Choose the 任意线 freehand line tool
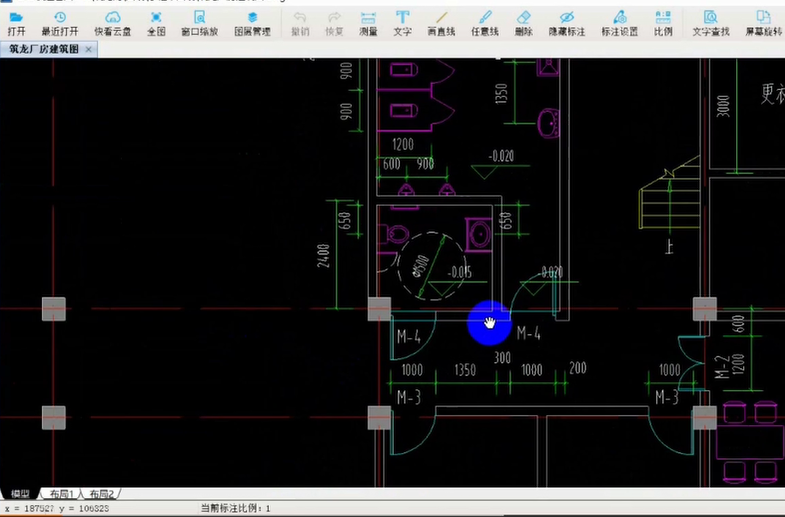The height and width of the screenshot is (517, 785). [x=485, y=24]
